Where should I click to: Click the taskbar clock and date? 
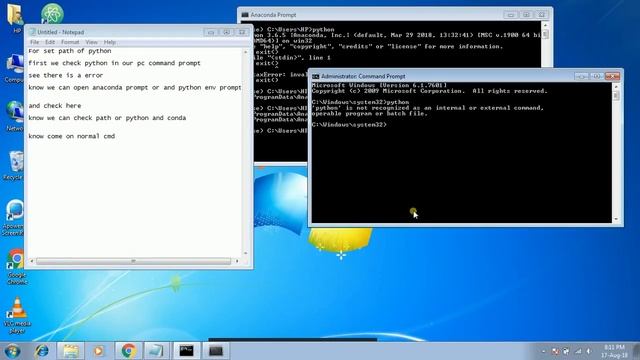point(614,351)
